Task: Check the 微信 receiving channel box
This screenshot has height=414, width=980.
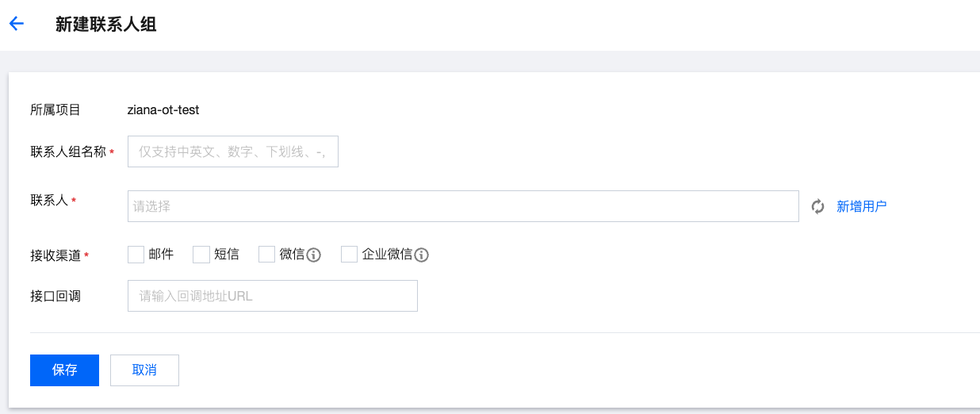Action: click(x=266, y=255)
